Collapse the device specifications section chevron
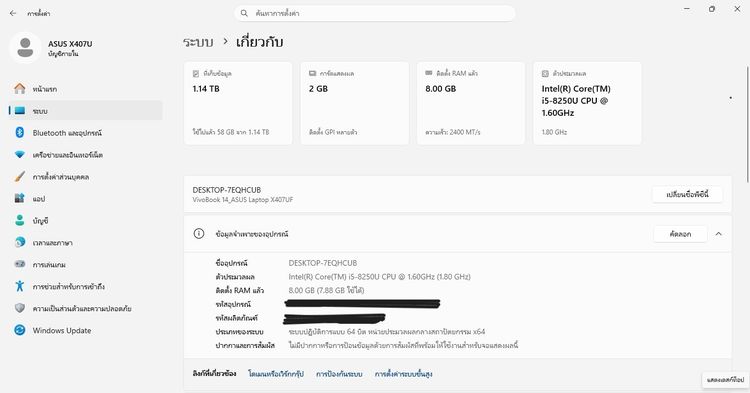Viewport: 750px width, 393px height. pyautogui.click(x=718, y=234)
